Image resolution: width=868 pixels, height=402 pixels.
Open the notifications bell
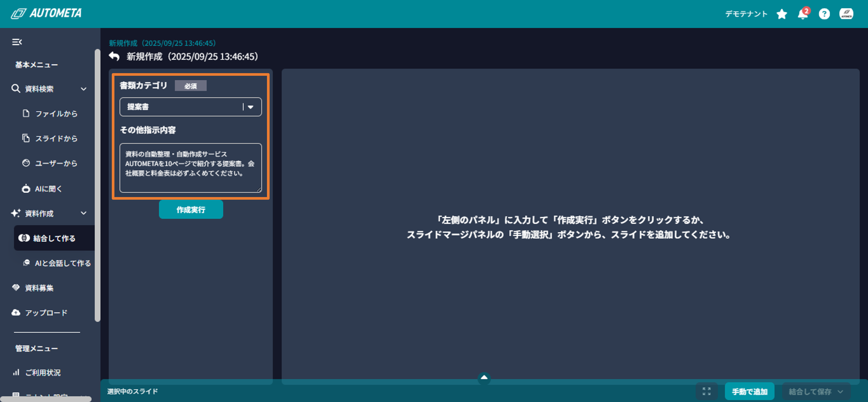coord(803,14)
